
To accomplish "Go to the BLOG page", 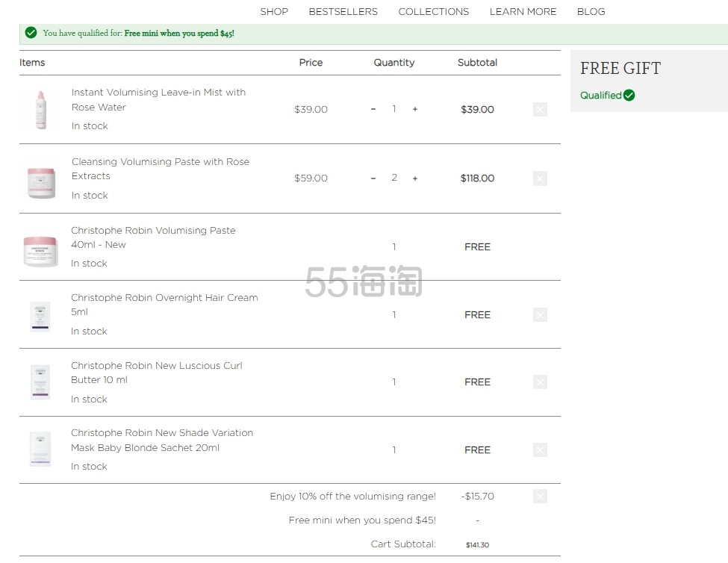I will [x=591, y=12].
